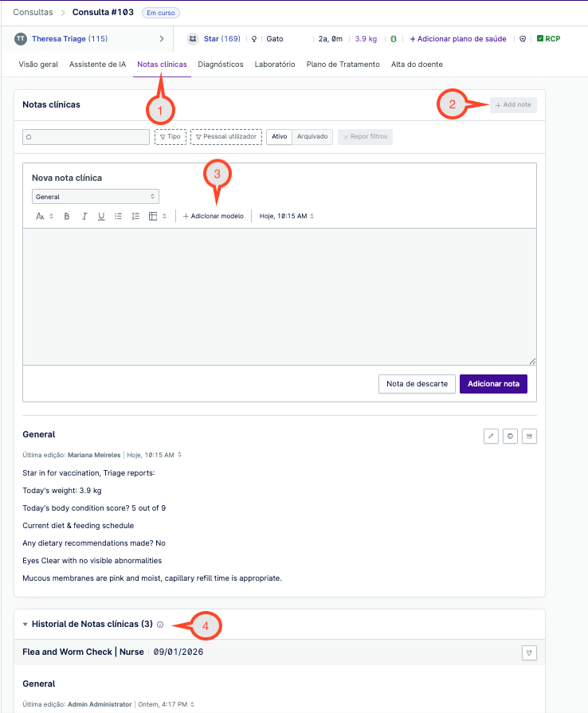This screenshot has width=588, height=713.
Task: Open the Plano de Tratamento tab
Action: point(343,65)
